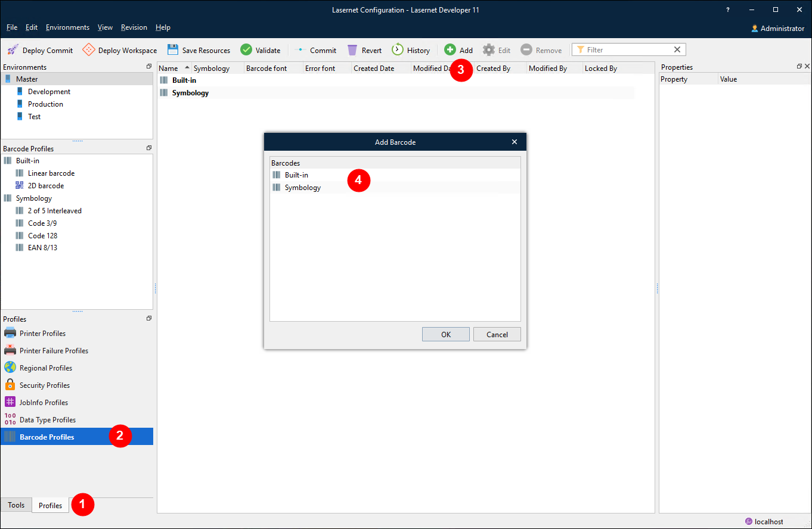Click the Commit icon in the toolbar

tap(300, 50)
